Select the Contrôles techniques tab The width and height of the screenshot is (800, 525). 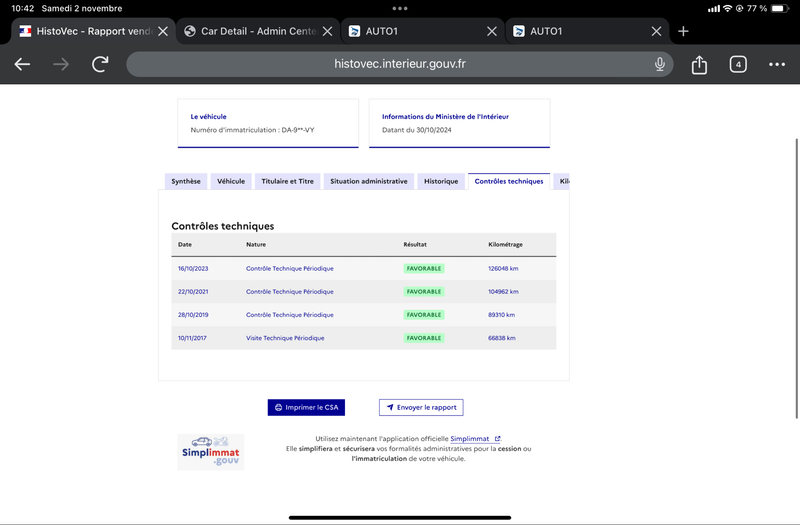[x=509, y=181]
